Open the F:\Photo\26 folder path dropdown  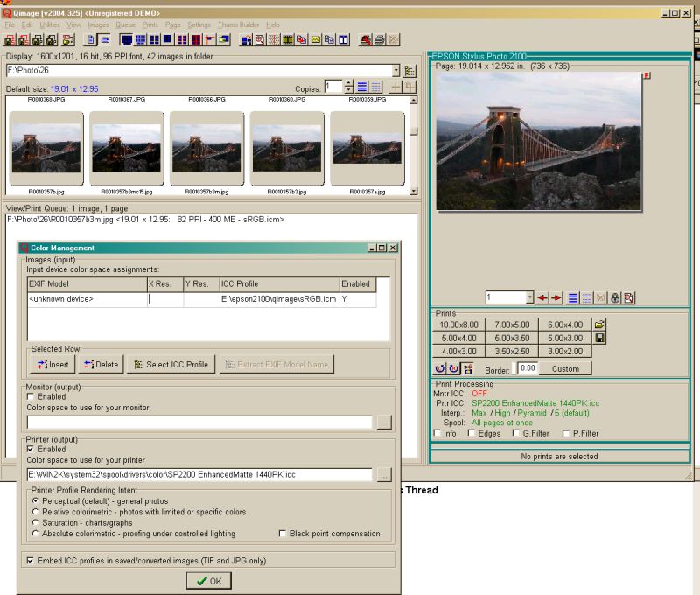pyautogui.click(x=396, y=70)
